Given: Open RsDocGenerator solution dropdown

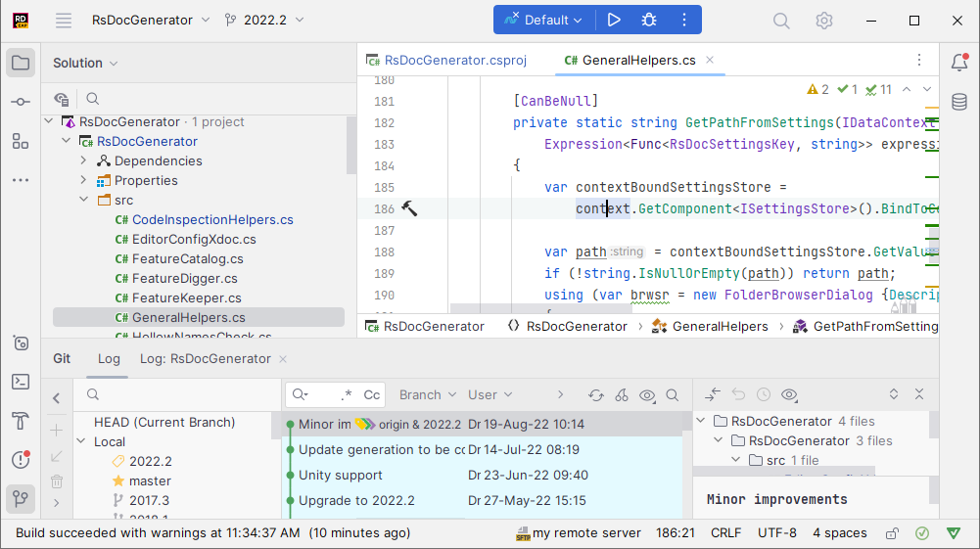Looking at the screenshot, I should pos(151,20).
